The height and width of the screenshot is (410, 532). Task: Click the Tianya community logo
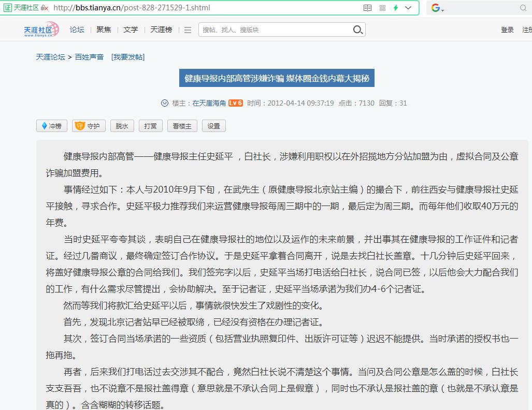click(41, 30)
